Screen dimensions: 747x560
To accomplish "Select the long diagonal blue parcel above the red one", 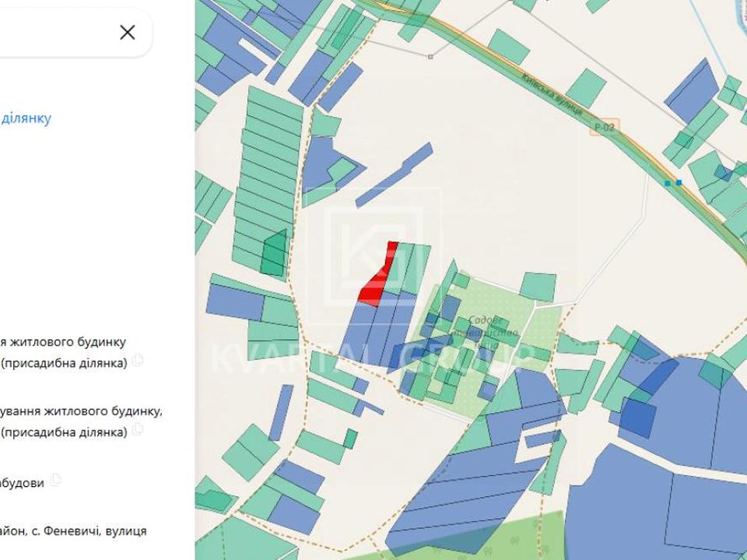I will point(394,175).
